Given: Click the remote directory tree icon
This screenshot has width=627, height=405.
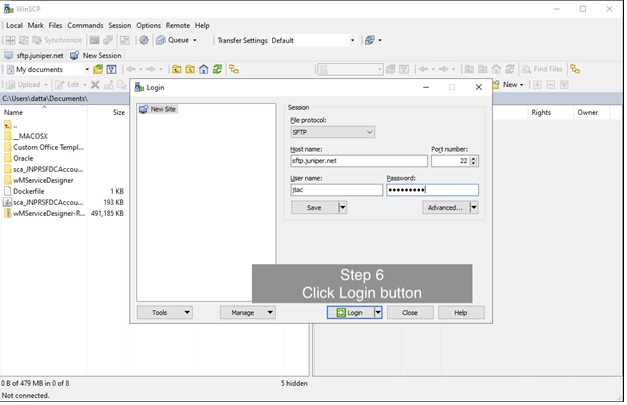Looking at the screenshot, I should [575, 69].
